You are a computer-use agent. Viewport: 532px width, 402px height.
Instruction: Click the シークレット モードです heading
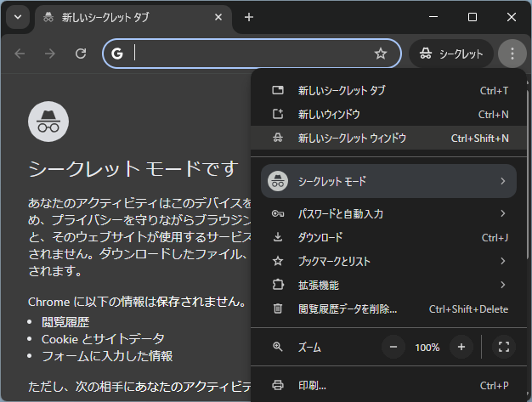[133, 169]
